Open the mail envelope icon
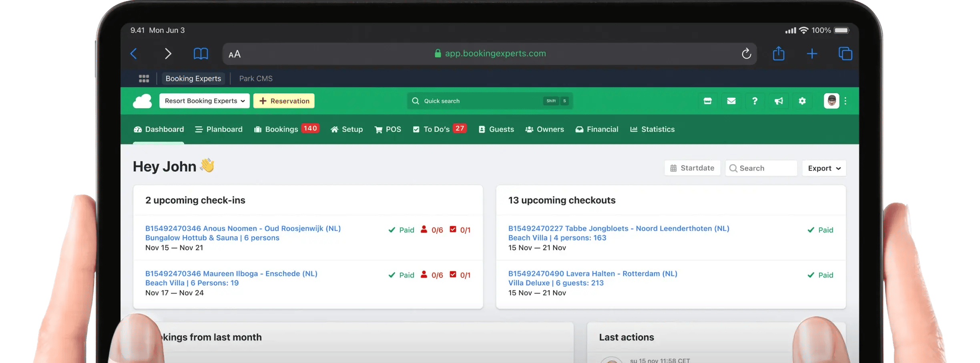 click(731, 101)
